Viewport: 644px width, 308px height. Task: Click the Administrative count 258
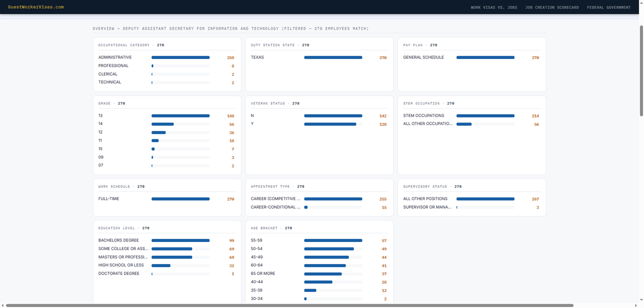coord(230,58)
